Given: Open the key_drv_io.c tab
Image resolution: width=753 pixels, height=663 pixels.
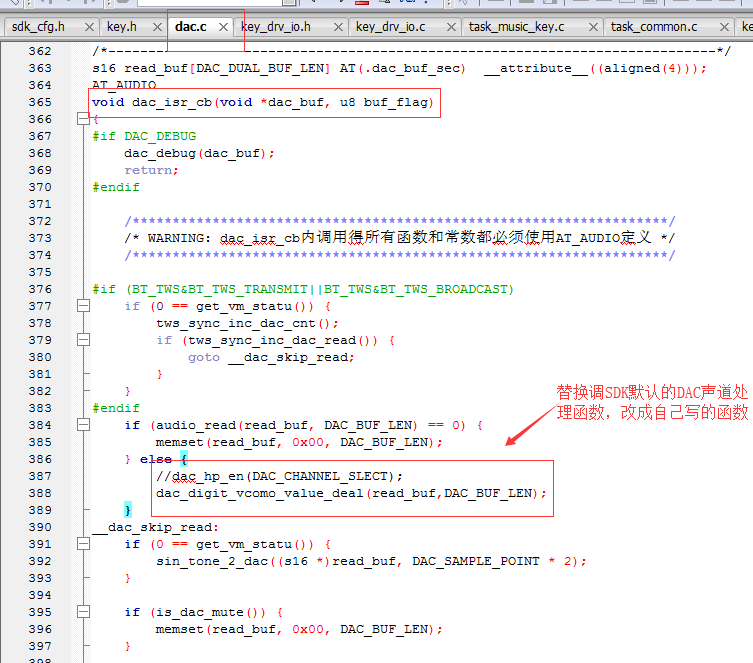Looking at the screenshot, I should 390,27.
